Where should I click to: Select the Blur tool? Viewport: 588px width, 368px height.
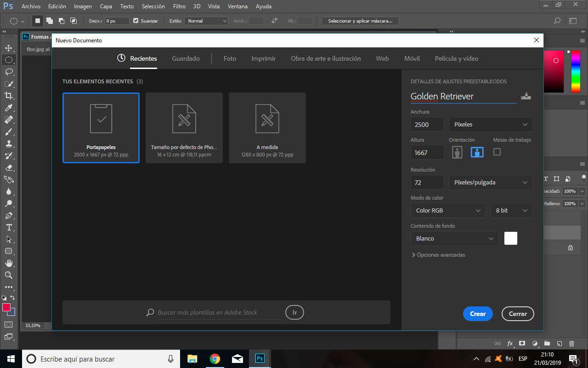[8, 191]
